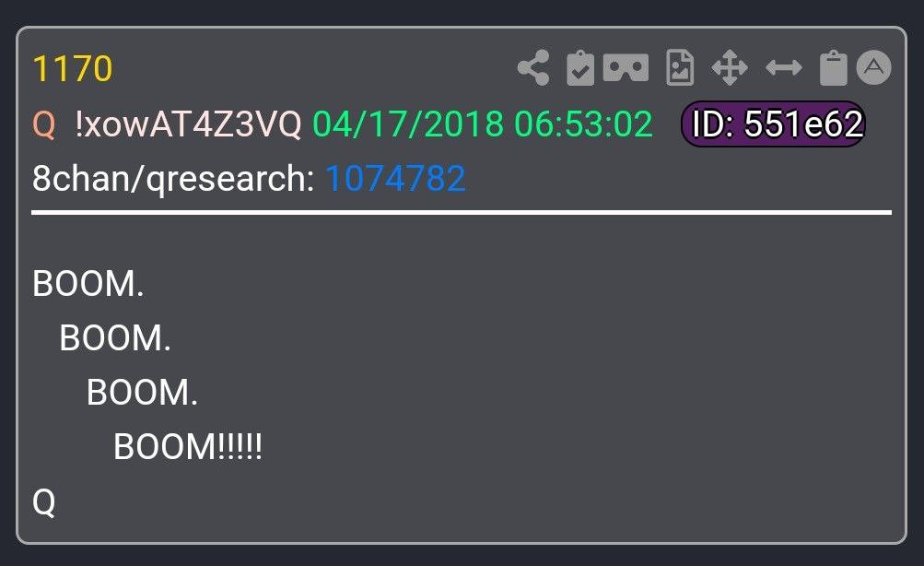Click the Q signature at post bottom

[44, 501]
